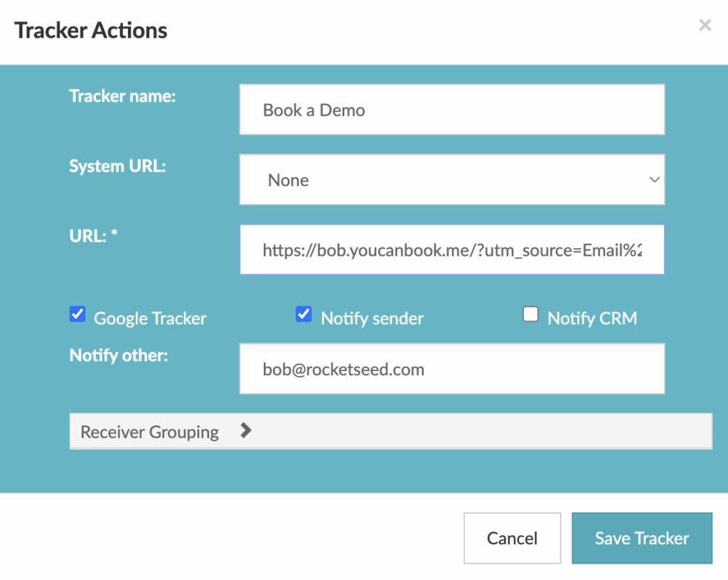The height and width of the screenshot is (580, 728).
Task: Click the "Notify sender" label text
Action: point(372,318)
